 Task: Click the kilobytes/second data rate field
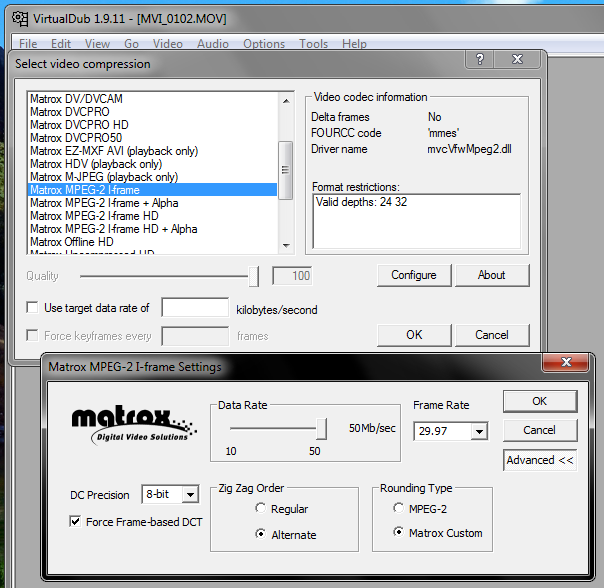tap(195, 307)
